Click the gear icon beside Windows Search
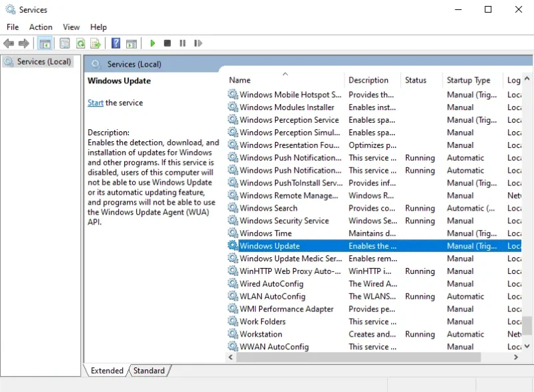Image resolution: width=534 pixels, height=392 pixels. click(x=233, y=207)
